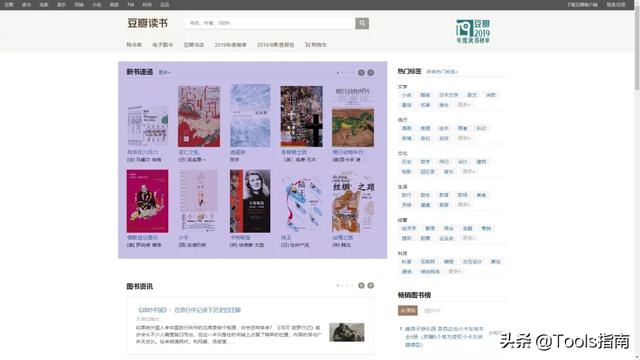Click the 陆王 title link below its cover
640x360 pixels.
click(286, 238)
